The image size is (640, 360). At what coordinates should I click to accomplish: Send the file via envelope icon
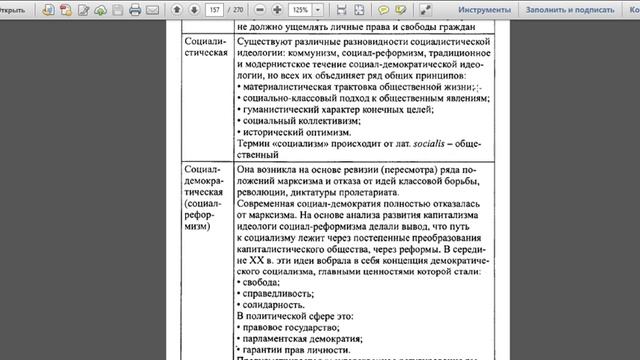[x=152, y=10]
